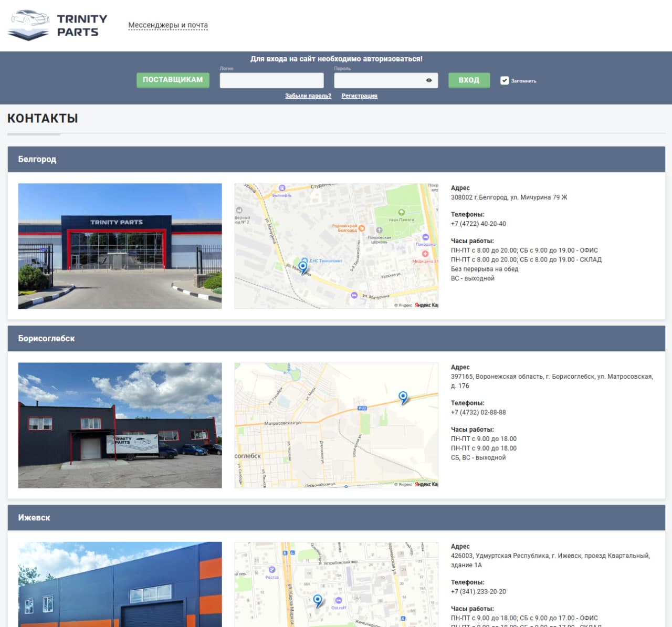Viewport: 672px width, 627px height.
Task: Click the text ВС - выходной
Action: pyautogui.click(x=472, y=278)
